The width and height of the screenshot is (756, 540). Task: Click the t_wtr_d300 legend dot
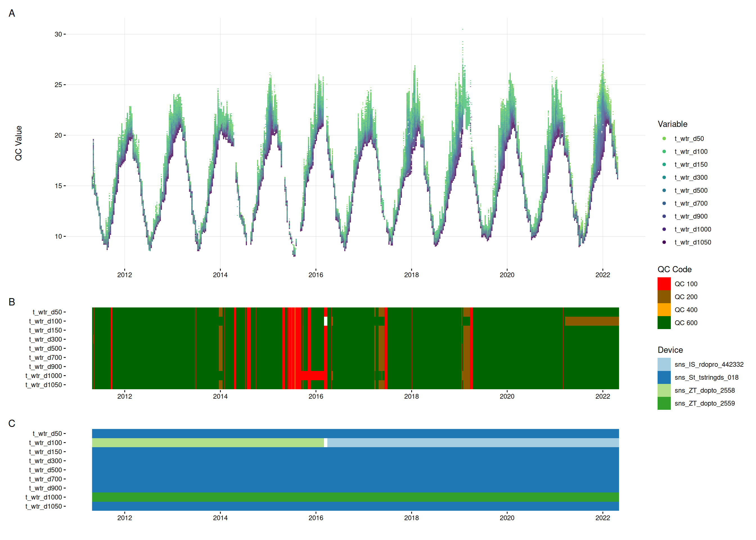(664, 177)
